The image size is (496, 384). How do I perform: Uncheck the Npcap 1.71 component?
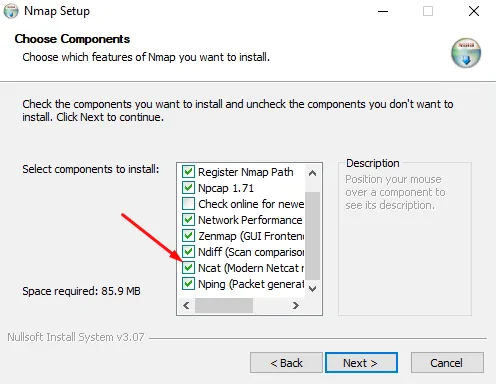(x=188, y=188)
